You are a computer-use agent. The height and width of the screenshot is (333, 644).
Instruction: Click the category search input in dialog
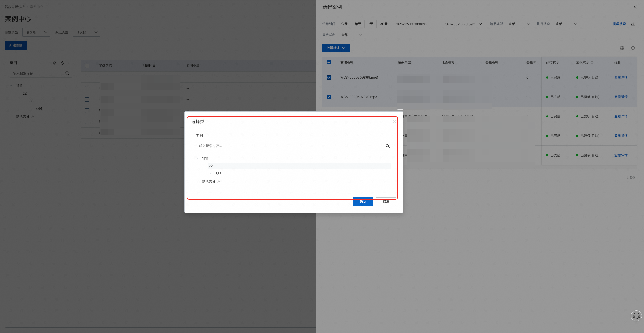tap(289, 146)
